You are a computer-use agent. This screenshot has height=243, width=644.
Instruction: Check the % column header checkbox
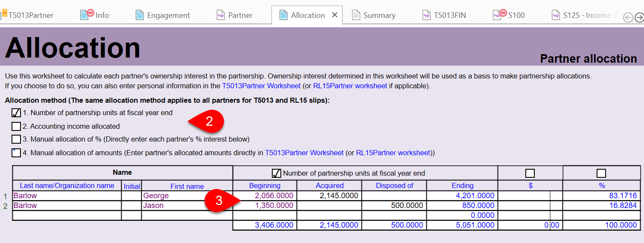(601, 173)
